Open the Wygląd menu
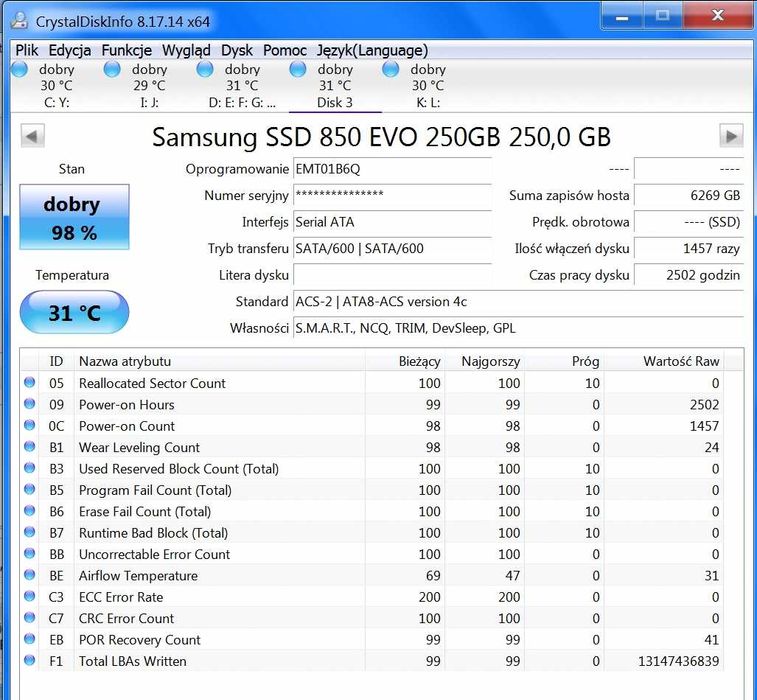Image resolution: width=757 pixels, height=700 pixels. (186, 50)
